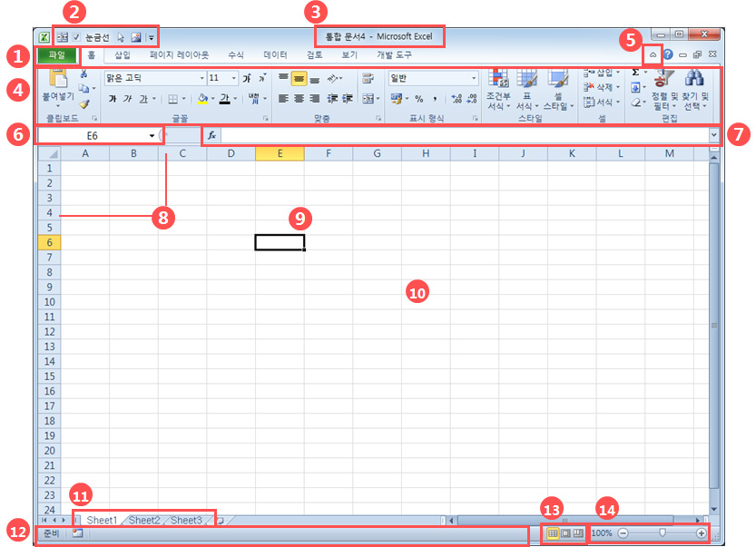Open Conditional Formatting (조건부 서식)
The width and height of the screenshot is (756, 547).
coord(498,90)
